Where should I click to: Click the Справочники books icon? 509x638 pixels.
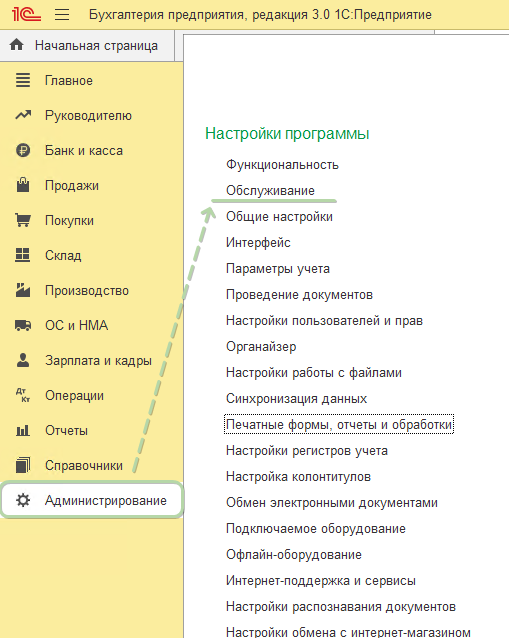coord(23,465)
